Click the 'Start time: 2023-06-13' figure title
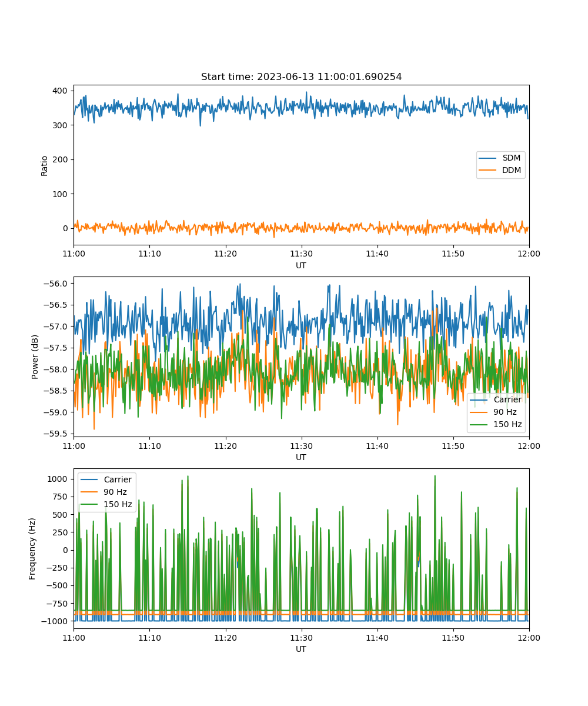The height and width of the screenshot is (706, 588). point(301,77)
